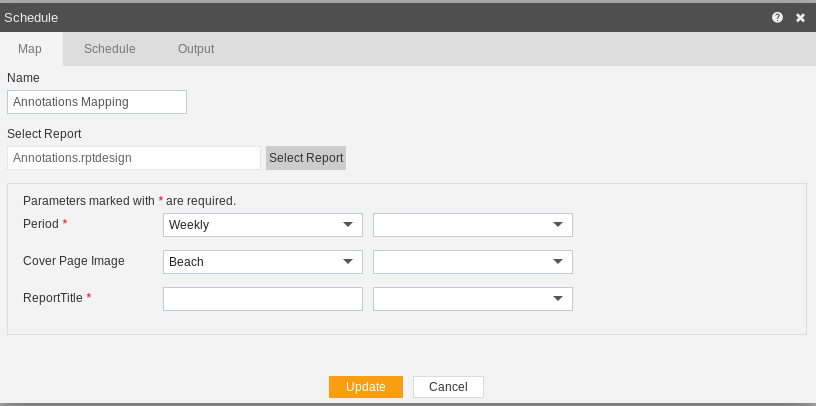
Task: Open the empty dropdown beside Cover Page Image
Action: click(473, 262)
